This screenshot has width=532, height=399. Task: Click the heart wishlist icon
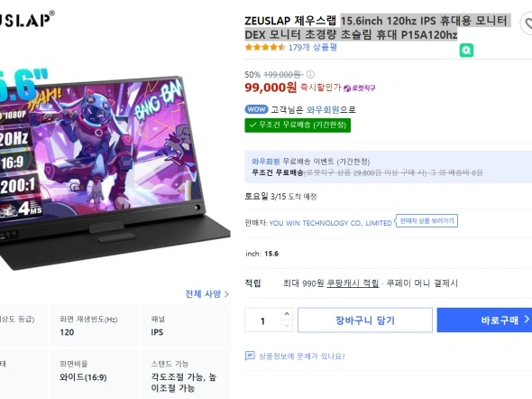(x=527, y=23)
